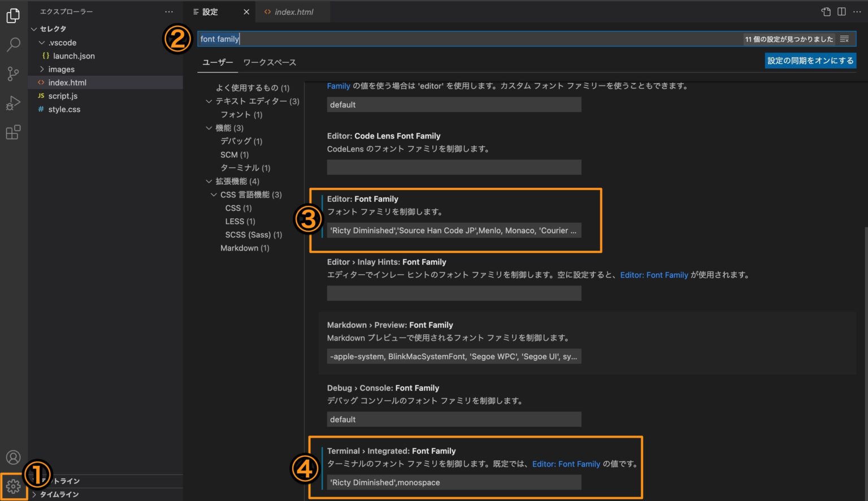Select the ワークスペース settings tab
The width and height of the screenshot is (868, 501).
click(x=270, y=62)
